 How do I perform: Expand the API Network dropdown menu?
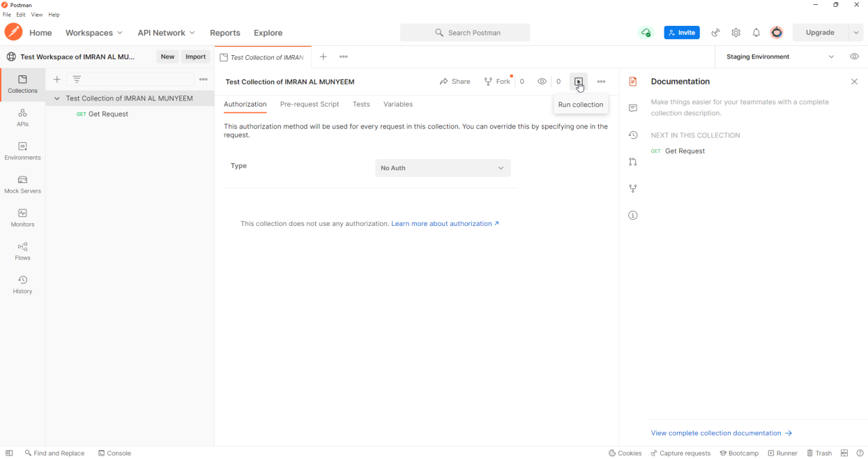166,33
